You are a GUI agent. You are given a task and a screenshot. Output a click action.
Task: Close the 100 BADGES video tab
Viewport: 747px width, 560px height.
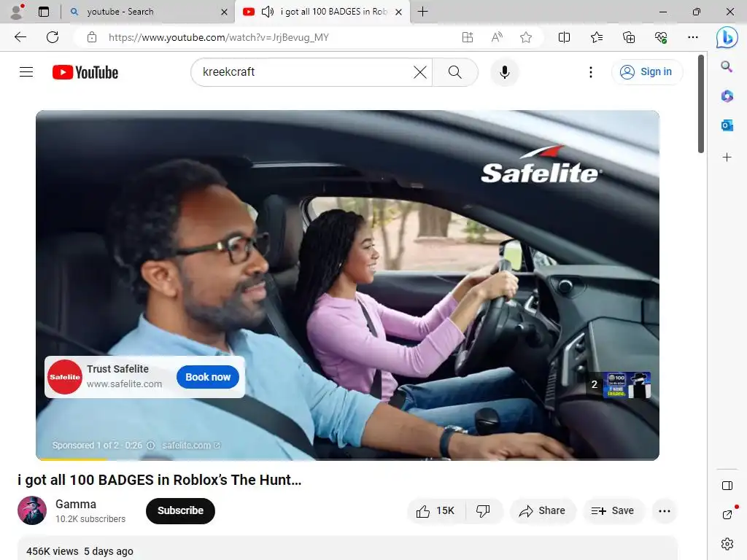tap(399, 12)
